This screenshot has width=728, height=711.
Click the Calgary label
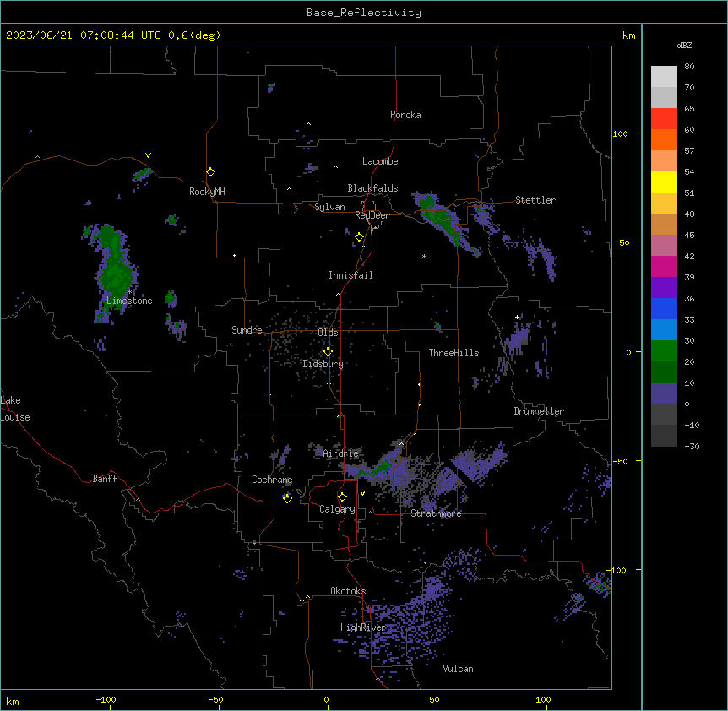pyautogui.click(x=337, y=509)
